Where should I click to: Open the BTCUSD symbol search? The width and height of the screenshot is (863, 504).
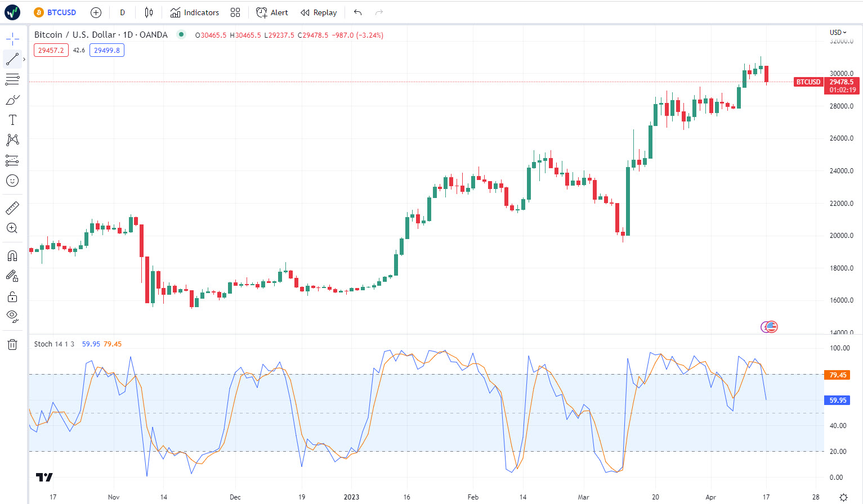point(55,12)
